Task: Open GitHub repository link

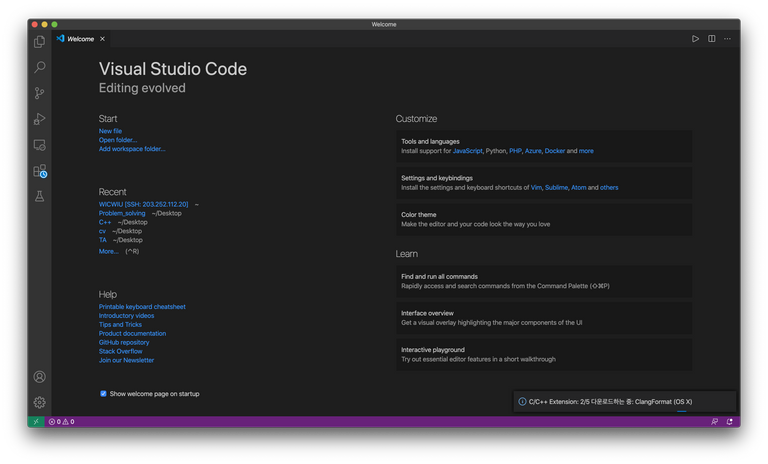Action: (x=124, y=342)
